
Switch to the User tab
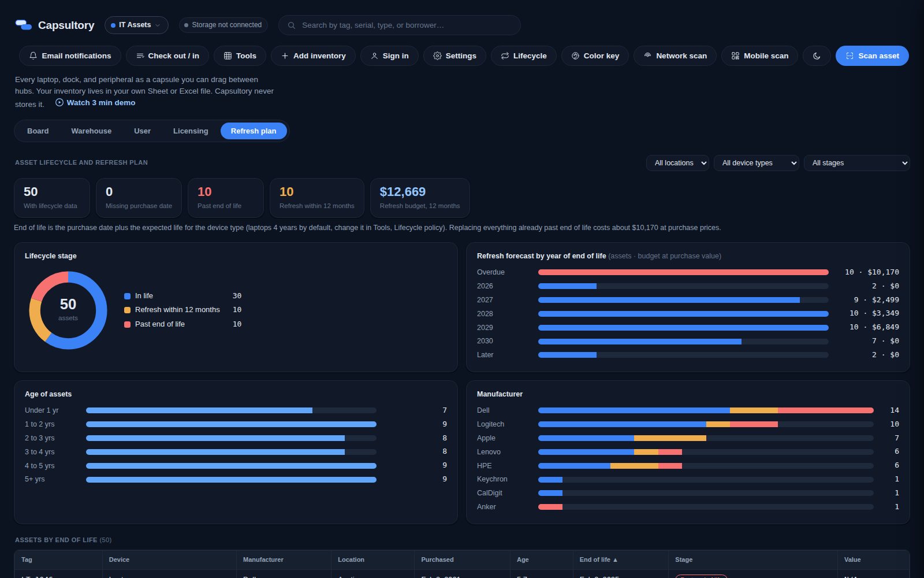tap(142, 131)
